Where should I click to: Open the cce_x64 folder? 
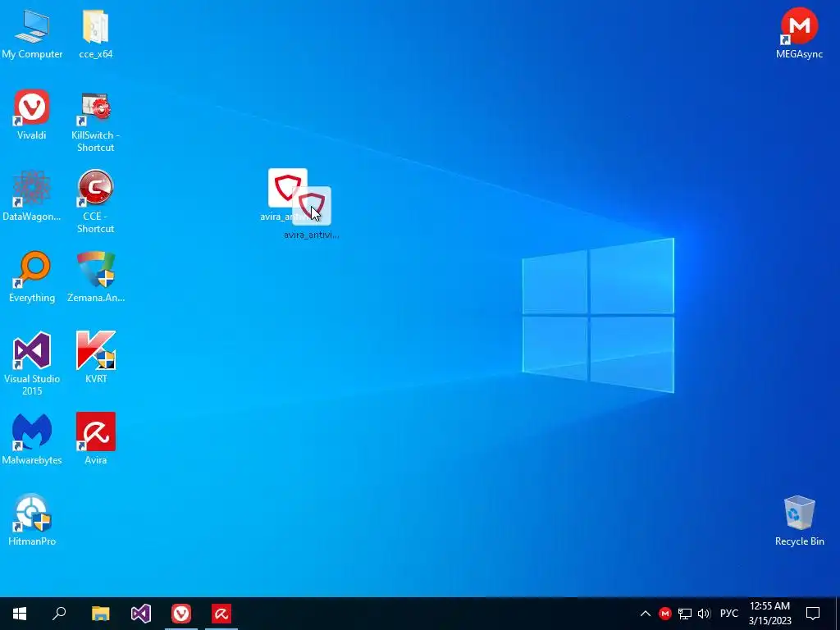point(95,33)
